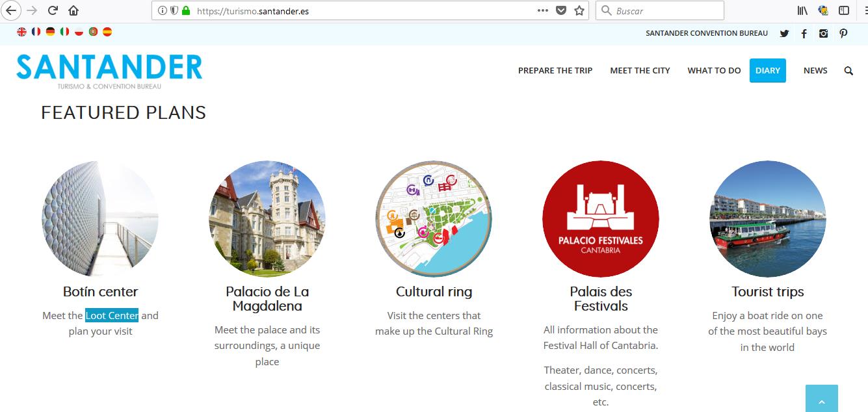
Task: Toggle the browser sidebar view
Action: click(844, 10)
